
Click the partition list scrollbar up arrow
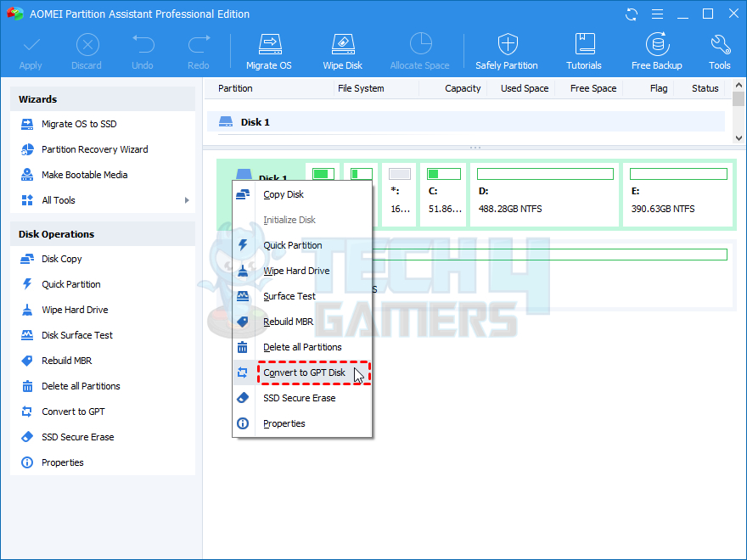point(739,85)
